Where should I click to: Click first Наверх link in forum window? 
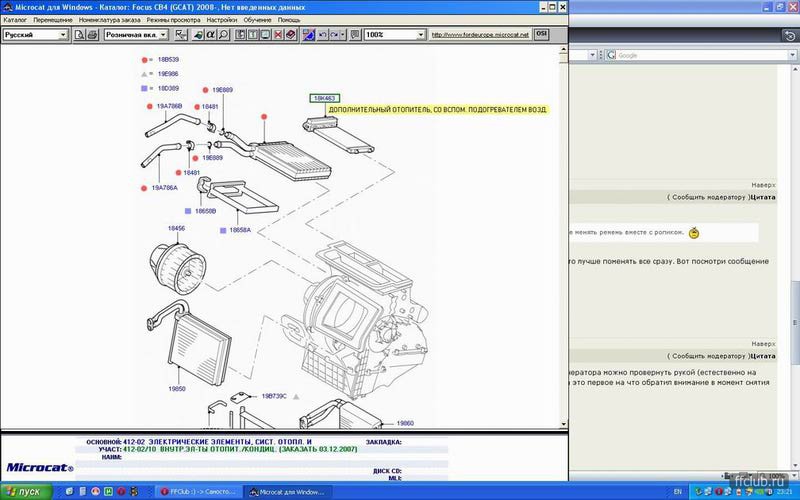763,185
